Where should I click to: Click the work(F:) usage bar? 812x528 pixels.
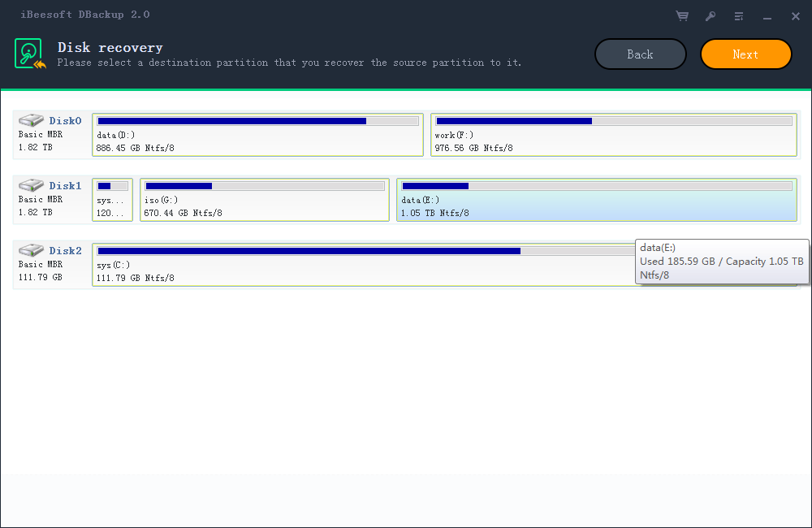click(x=614, y=121)
